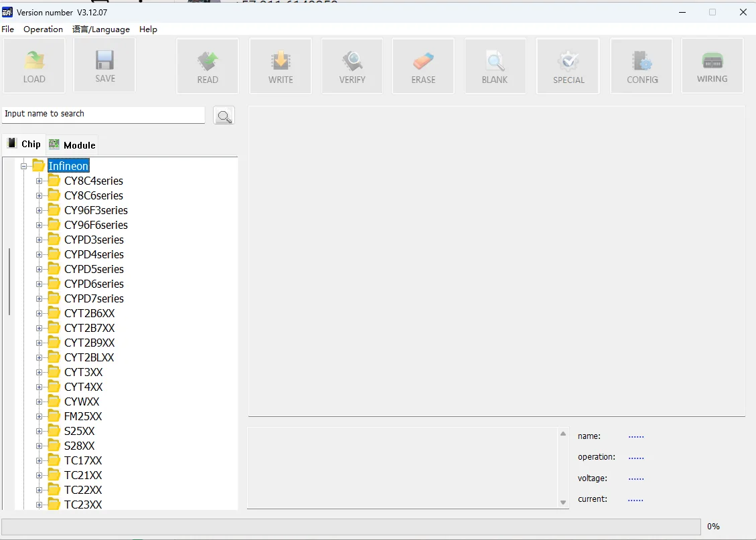
Task: Open the Language menu
Action: point(100,29)
